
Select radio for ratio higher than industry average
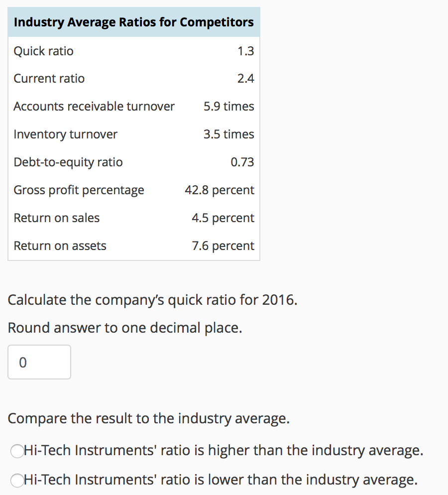(17, 450)
